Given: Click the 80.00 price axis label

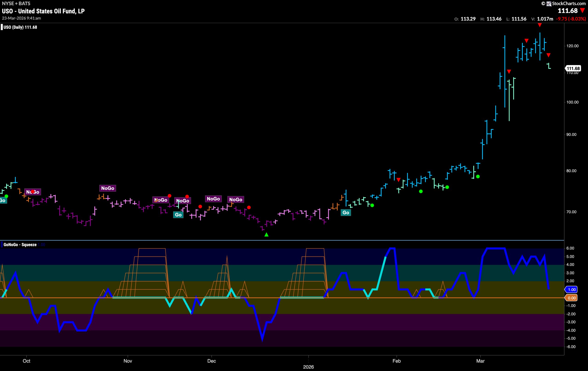Looking at the screenshot, I should (x=571, y=171).
